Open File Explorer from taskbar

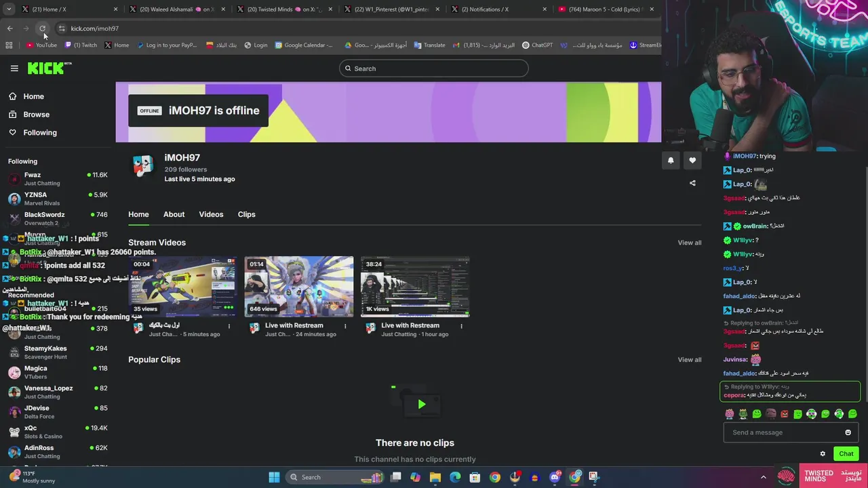(x=435, y=477)
